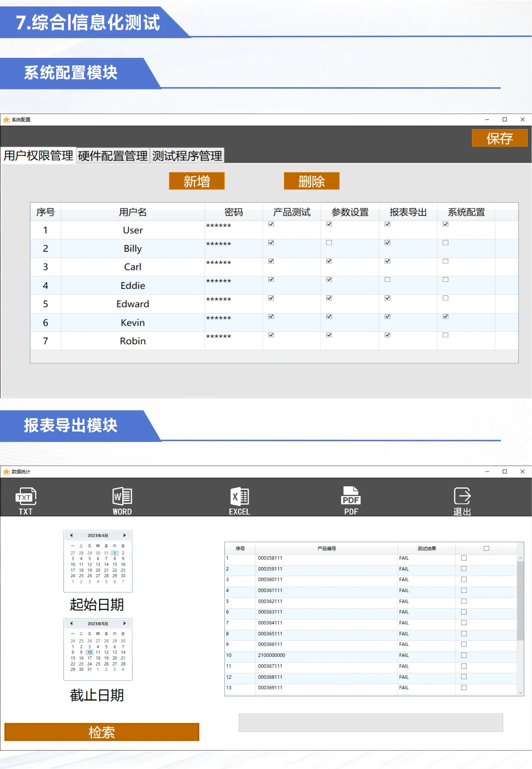Go back a month in 截止日期 calendar
Screen dimensions: 532x769
coord(71,623)
